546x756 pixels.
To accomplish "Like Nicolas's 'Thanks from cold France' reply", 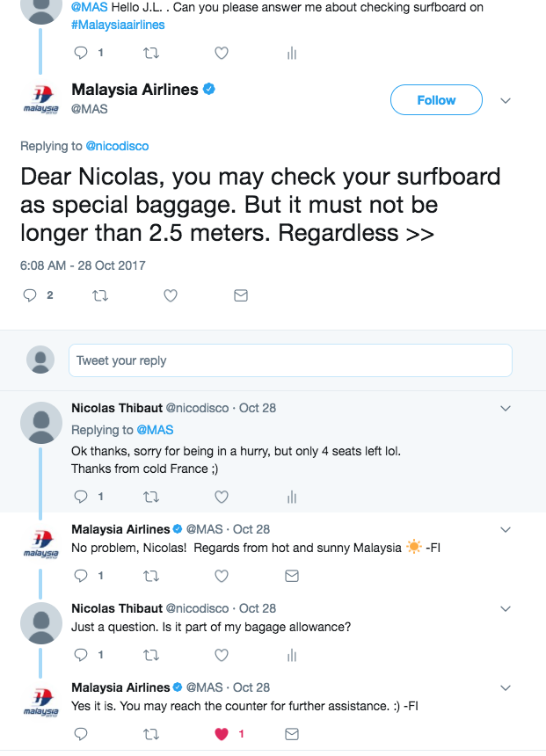I will pos(222,497).
